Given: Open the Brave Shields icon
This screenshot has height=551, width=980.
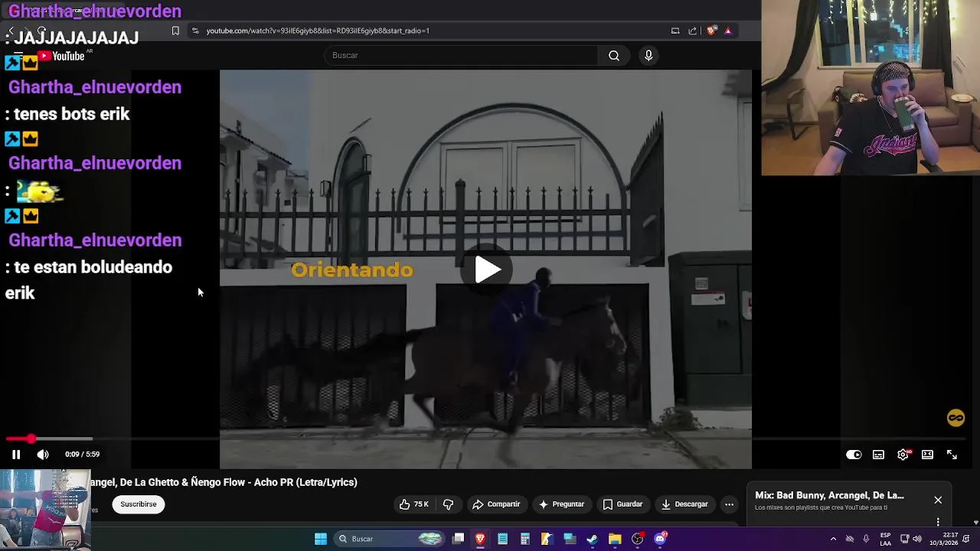Looking at the screenshot, I should click(x=711, y=31).
